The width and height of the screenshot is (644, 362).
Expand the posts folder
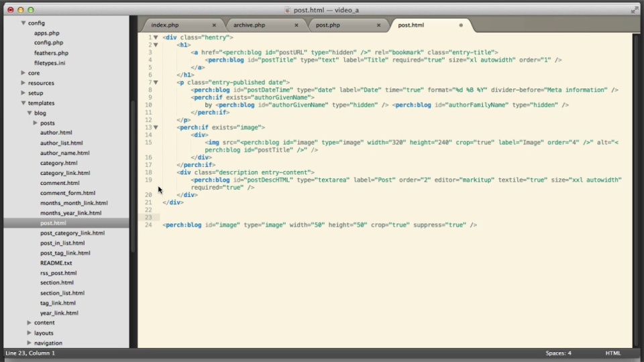tap(36, 123)
